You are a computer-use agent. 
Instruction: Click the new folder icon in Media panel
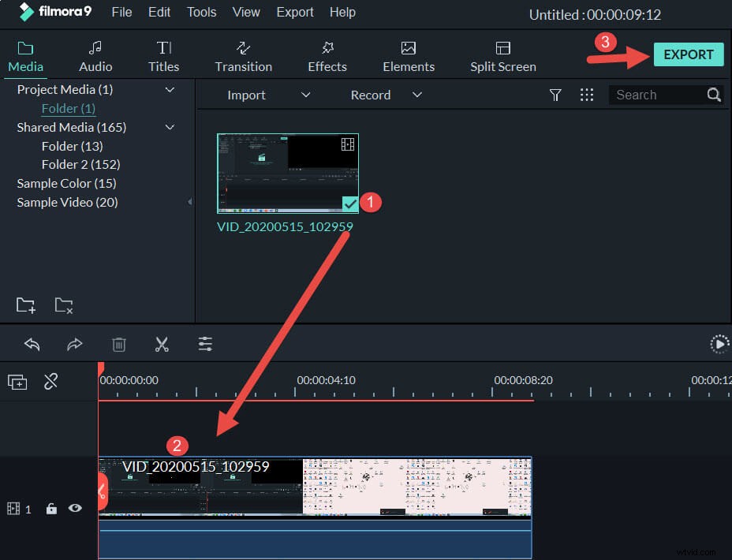pyautogui.click(x=24, y=305)
